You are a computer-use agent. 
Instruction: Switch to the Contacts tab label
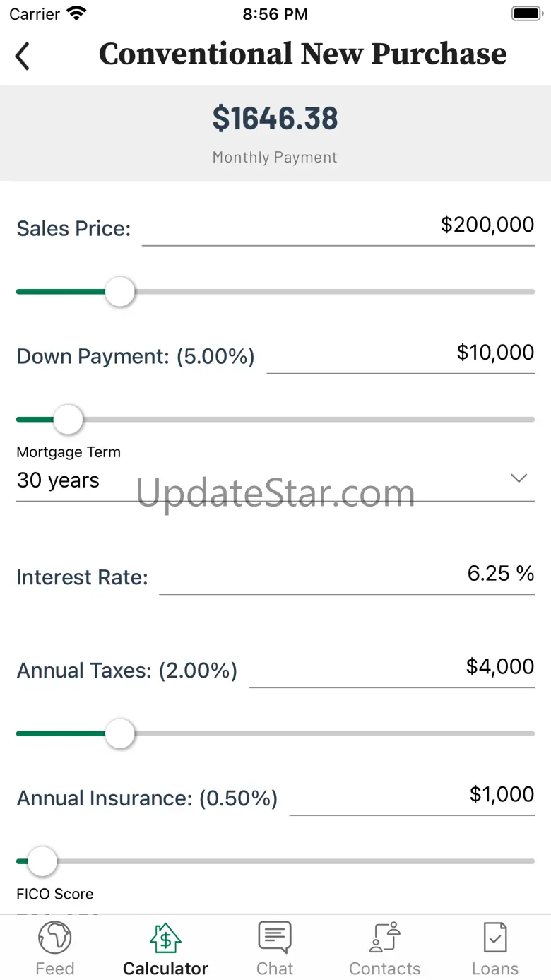point(385,968)
